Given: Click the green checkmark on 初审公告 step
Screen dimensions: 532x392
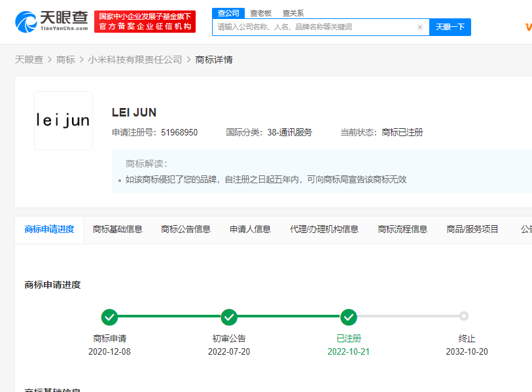Looking at the screenshot, I should [x=229, y=317].
